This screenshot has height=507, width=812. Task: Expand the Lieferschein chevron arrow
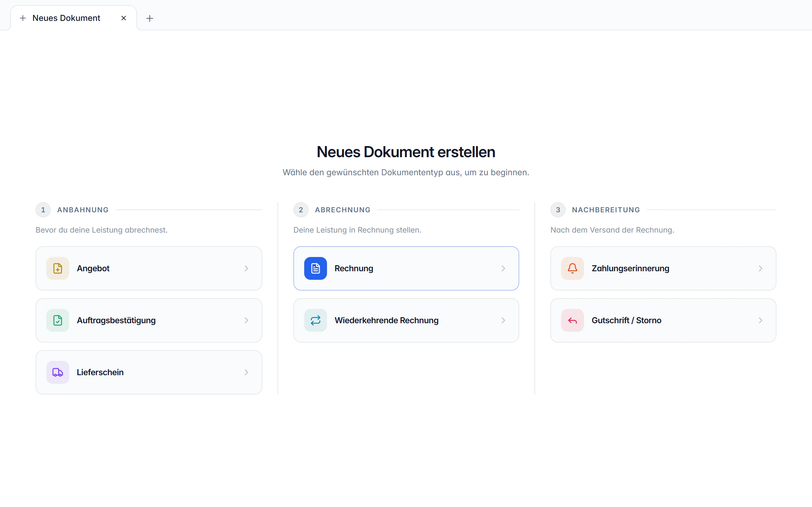[246, 372]
